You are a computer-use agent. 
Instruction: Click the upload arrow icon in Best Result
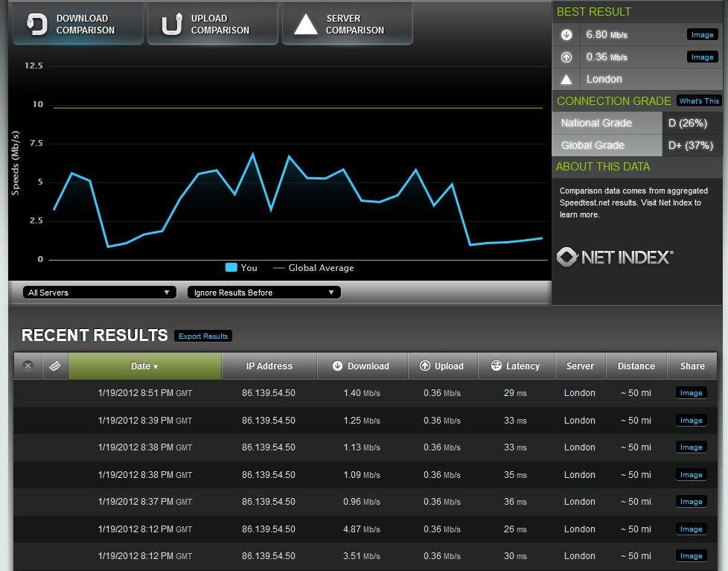coord(566,57)
